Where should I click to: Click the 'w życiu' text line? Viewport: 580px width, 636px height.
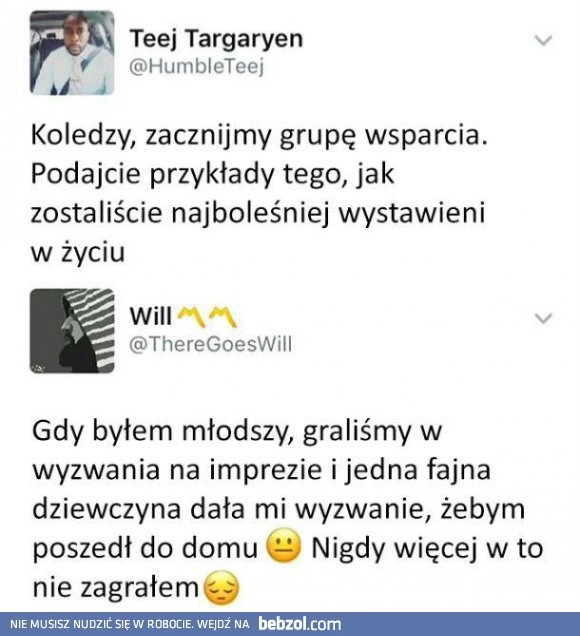(78, 253)
